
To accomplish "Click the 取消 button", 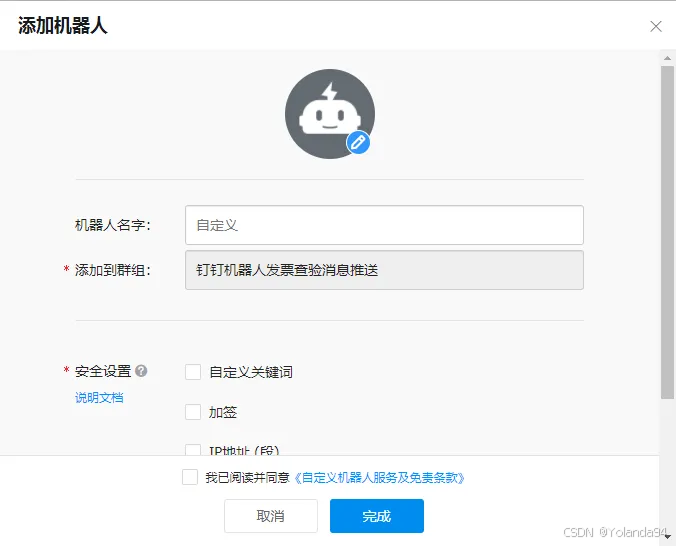I will 271,516.
